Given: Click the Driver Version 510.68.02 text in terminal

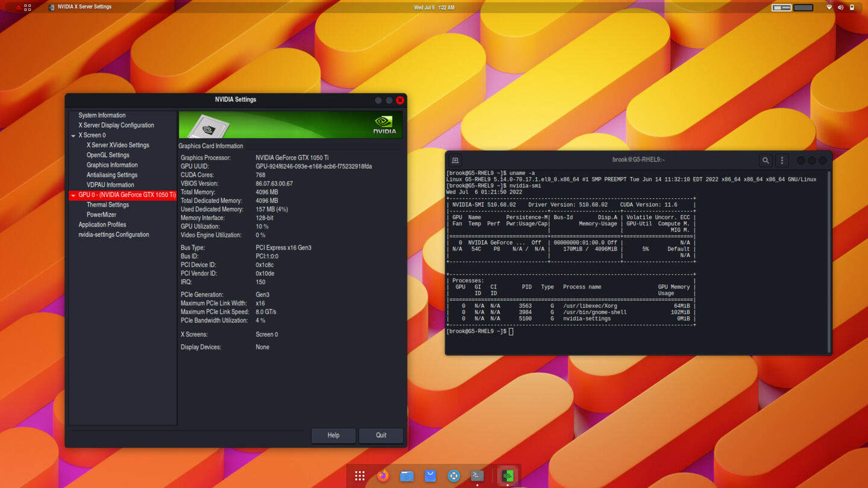Looking at the screenshot, I should point(568,205).
